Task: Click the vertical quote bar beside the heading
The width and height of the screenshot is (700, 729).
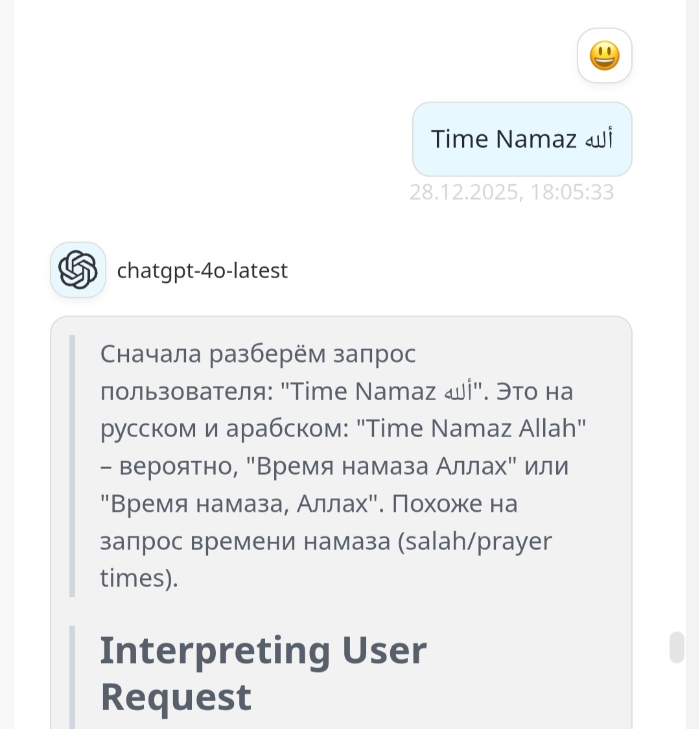Action: (x=73, y=675)
